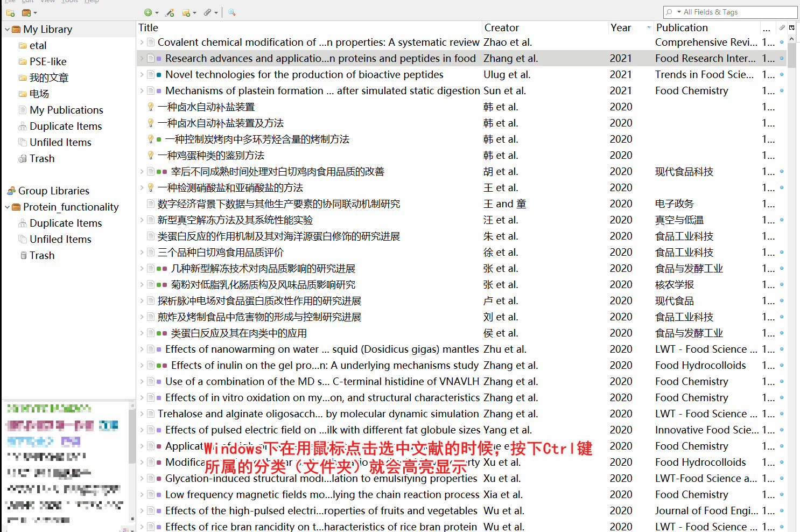Sort by the attachment paperclip column
This screenshot has height=532, width=800.
click(x=782, y=27)
